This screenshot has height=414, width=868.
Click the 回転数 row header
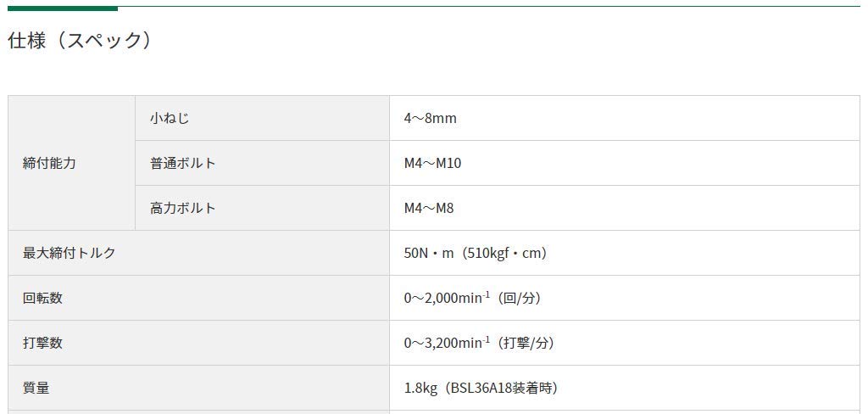pos(198,298)
